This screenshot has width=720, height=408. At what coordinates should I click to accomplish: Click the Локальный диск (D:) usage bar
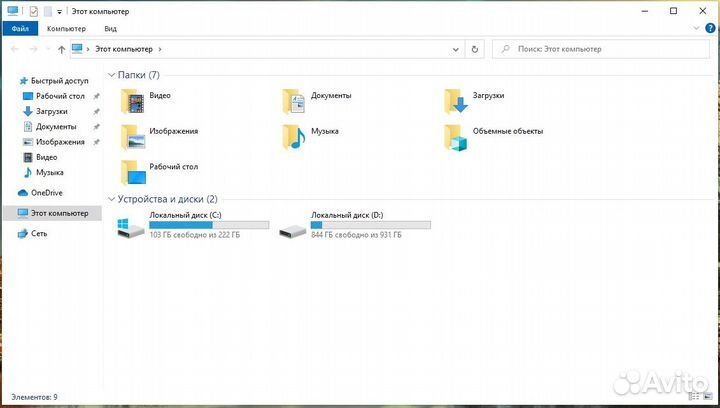(x=371, y=225)
